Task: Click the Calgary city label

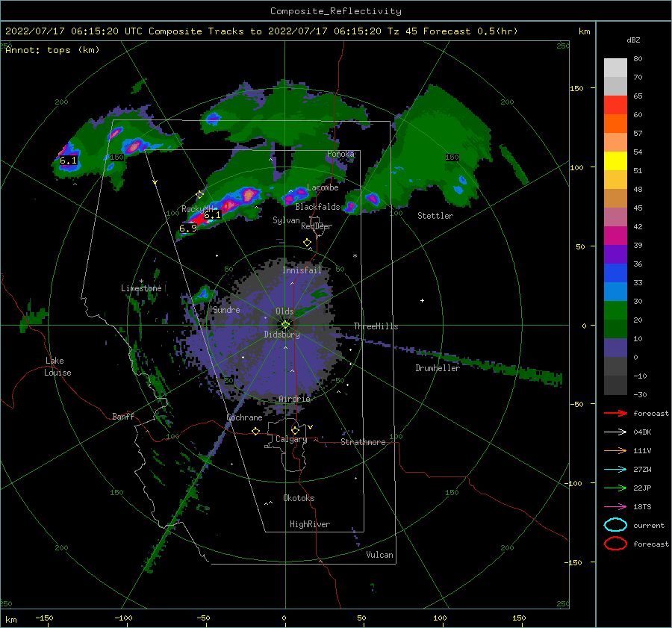Action: coord(291,439)
